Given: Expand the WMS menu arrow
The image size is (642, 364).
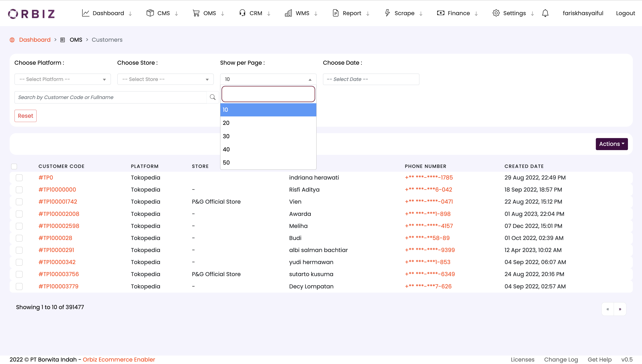Looking at the screenshot, I should click(316, 14).
